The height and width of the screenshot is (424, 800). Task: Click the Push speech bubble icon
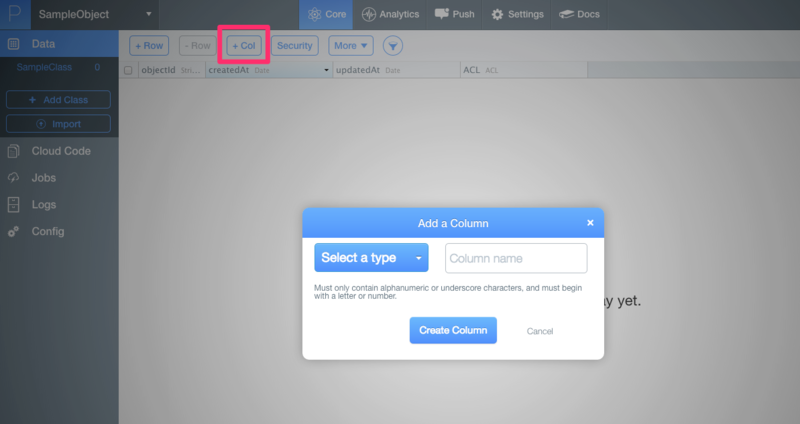(441, 14)
